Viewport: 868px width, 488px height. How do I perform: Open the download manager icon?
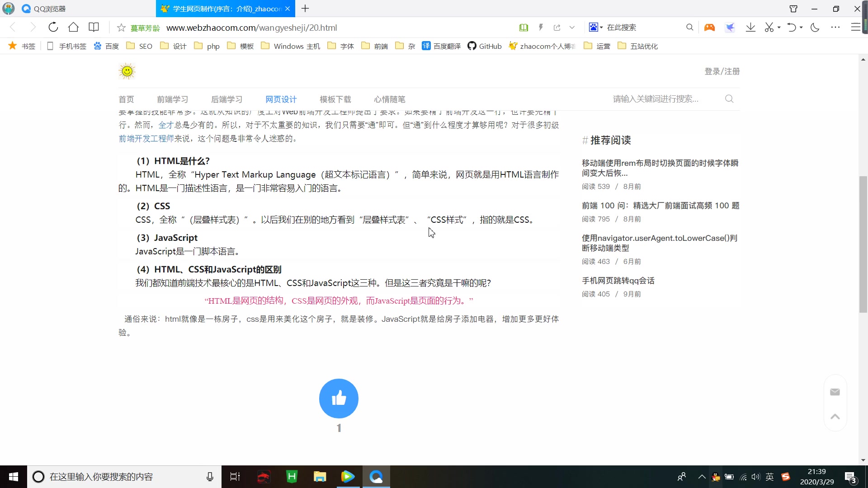750,27
